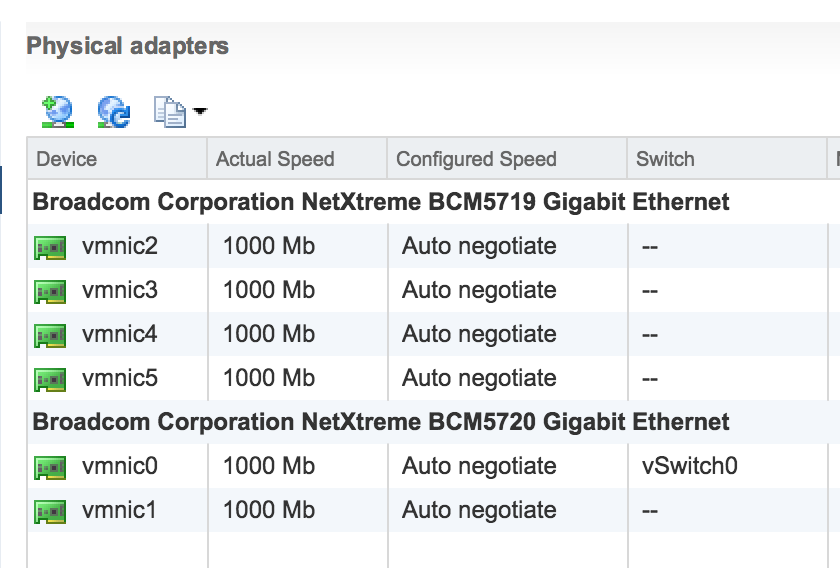Sort by the Configured Speed column header
The height and width of the screenshot is (568, 840).
(507, 159)
